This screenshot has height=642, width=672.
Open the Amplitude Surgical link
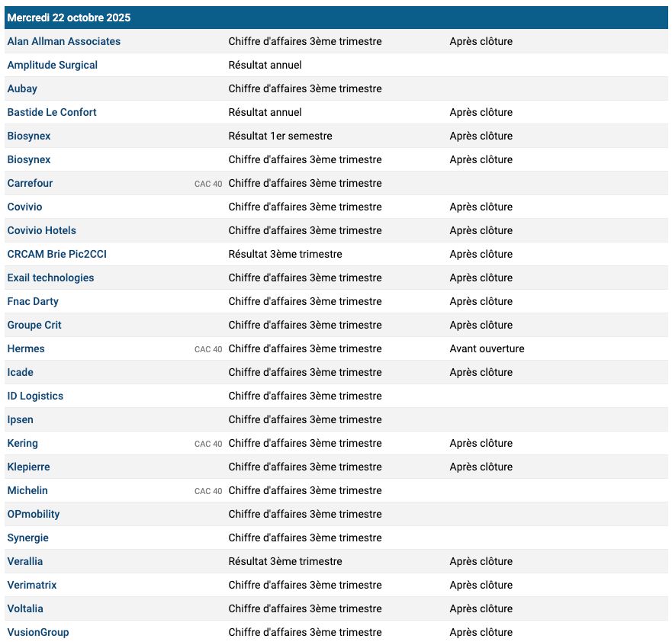tap(53, 65)
